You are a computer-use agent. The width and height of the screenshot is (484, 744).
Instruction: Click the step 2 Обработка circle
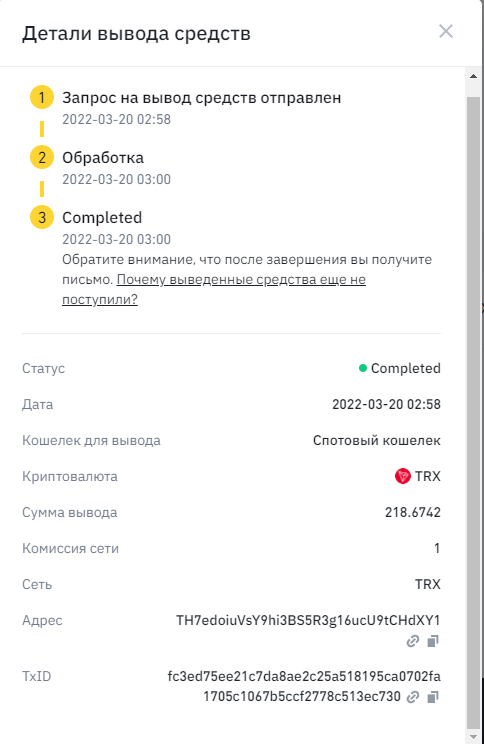point(42,157)
